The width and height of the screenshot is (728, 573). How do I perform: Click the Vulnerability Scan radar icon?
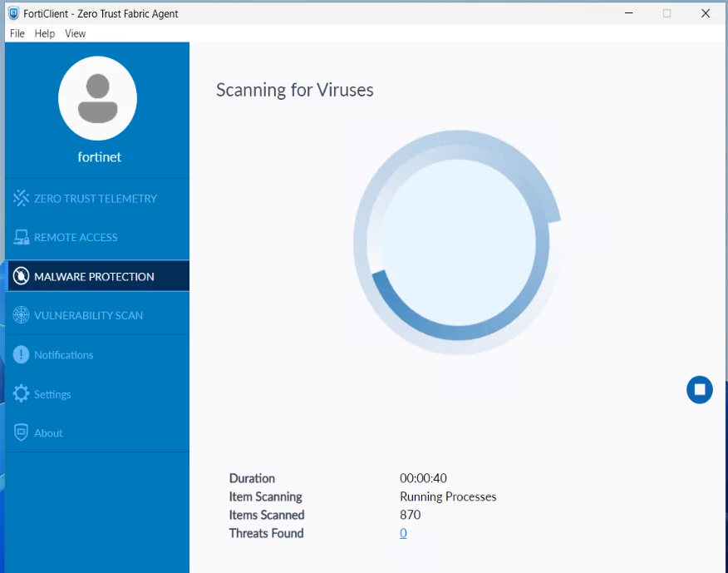click(x=21, y=315)
